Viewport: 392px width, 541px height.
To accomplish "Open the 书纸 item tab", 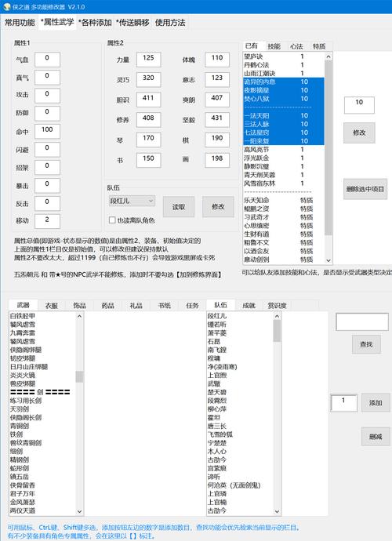I will point(165,305).
